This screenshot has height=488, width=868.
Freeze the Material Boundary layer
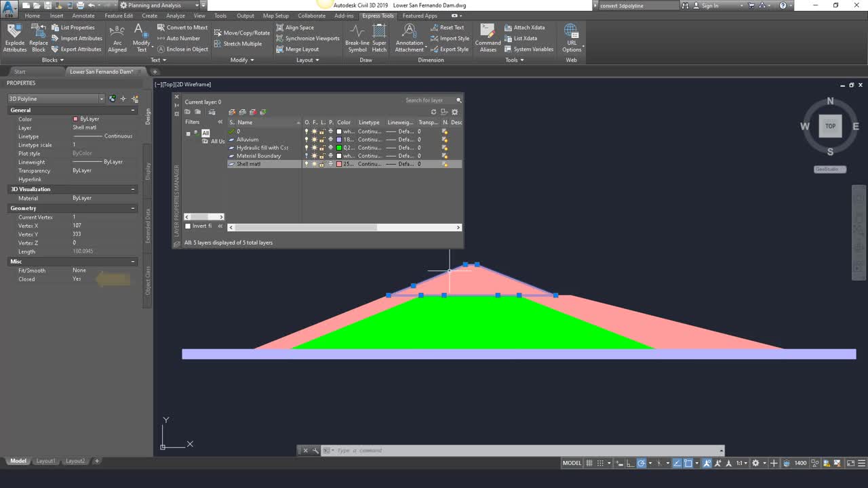[314, 156]
